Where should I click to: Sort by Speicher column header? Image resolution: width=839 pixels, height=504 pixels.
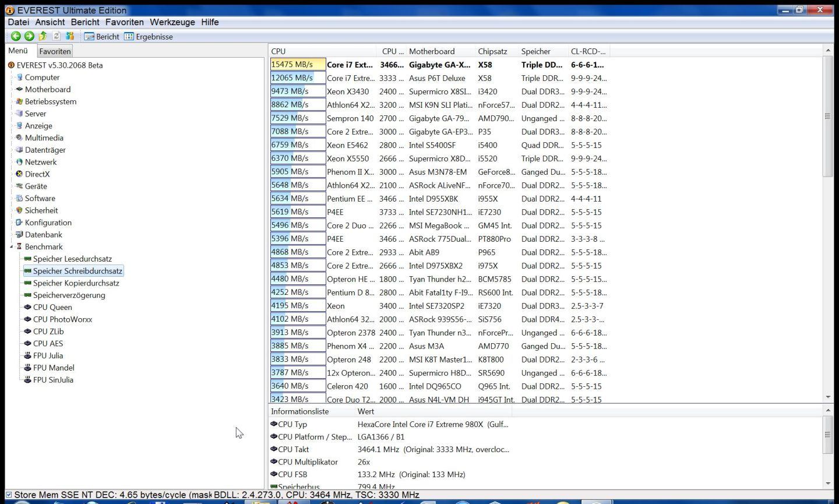pos(542,51)
